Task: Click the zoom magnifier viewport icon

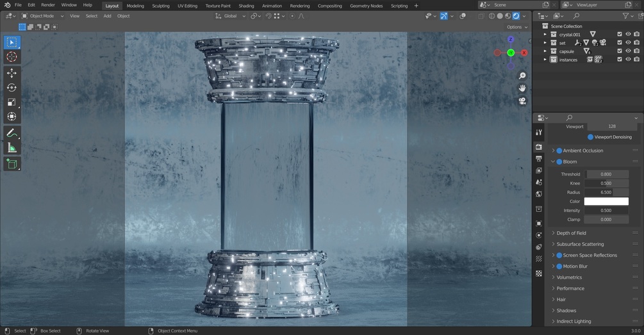Action: point(522,76)
